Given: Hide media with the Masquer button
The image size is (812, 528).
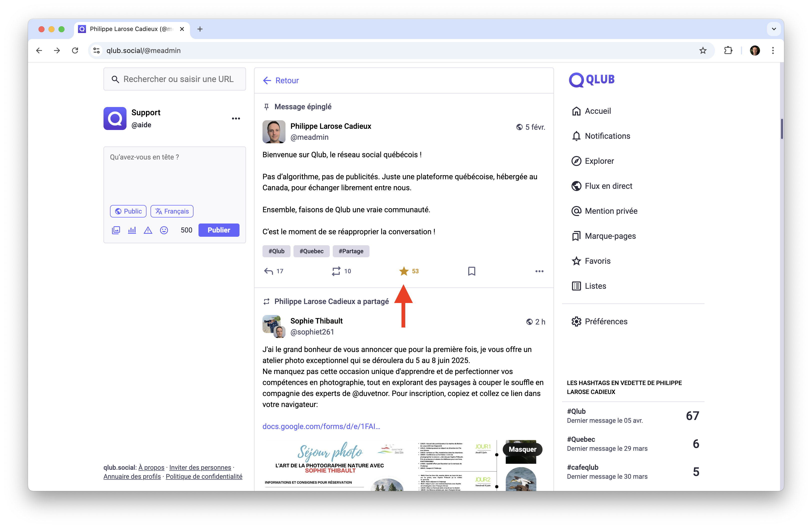Looking at the screenshot, I should click(x=522, y=449).
